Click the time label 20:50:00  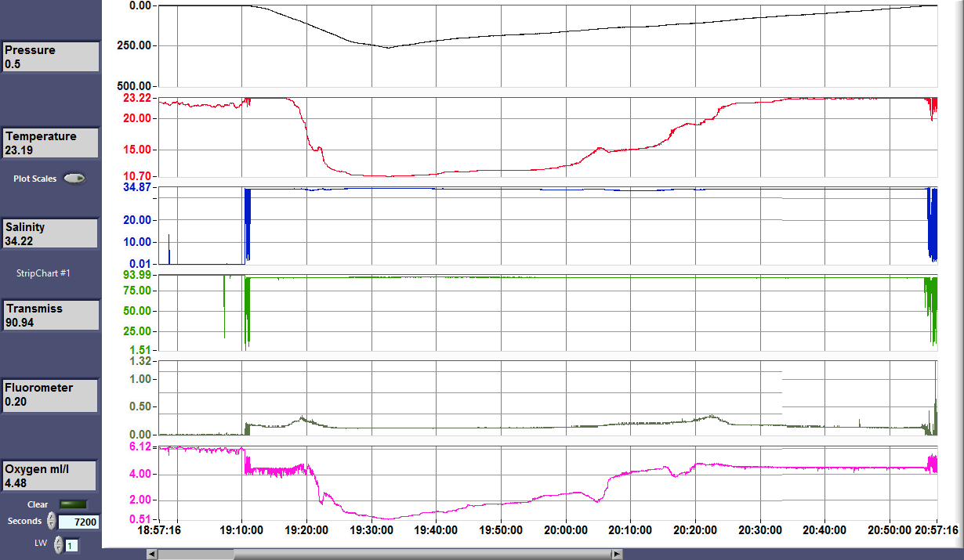pos(890,530)
